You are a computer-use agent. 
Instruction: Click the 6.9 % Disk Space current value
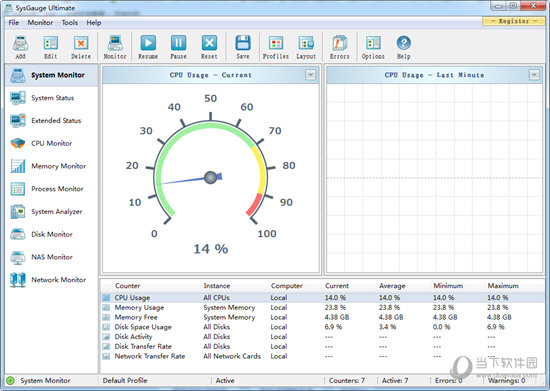[333, 327]
